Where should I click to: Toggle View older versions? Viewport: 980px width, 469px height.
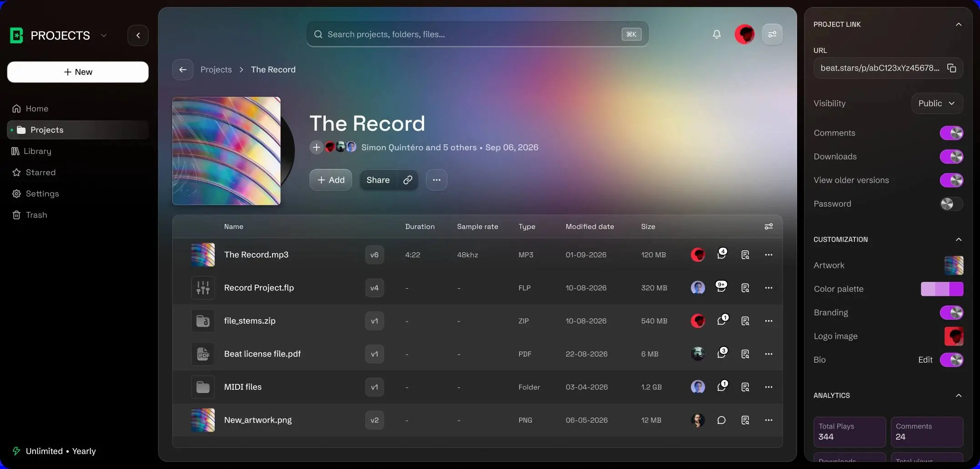pyautogui.click(x=951, y=180)
